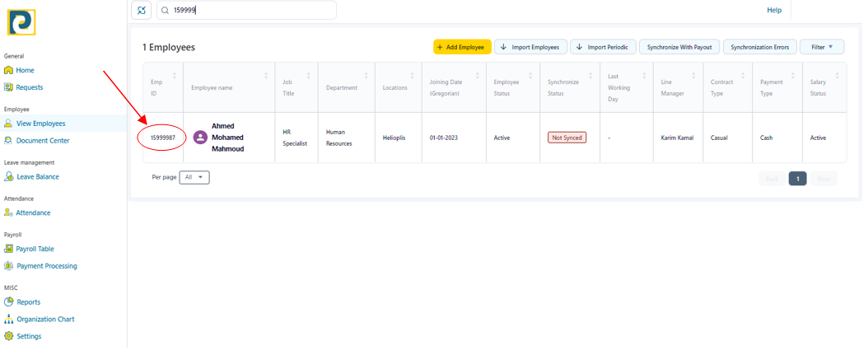Sort by the Emp ID column arrows
The width and height of the screenshot is (868, 355).
[x=175, y=76]
